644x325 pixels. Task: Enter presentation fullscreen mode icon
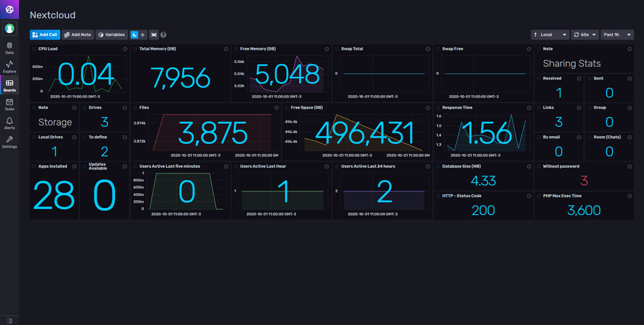[154, 34]
